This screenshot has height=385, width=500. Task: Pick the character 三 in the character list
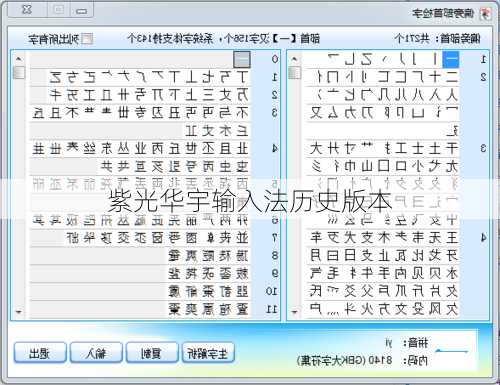(208, 95)
